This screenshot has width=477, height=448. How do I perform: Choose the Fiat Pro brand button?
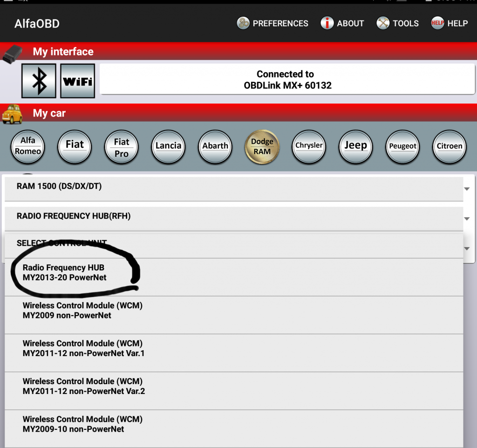tap(122, 147)
